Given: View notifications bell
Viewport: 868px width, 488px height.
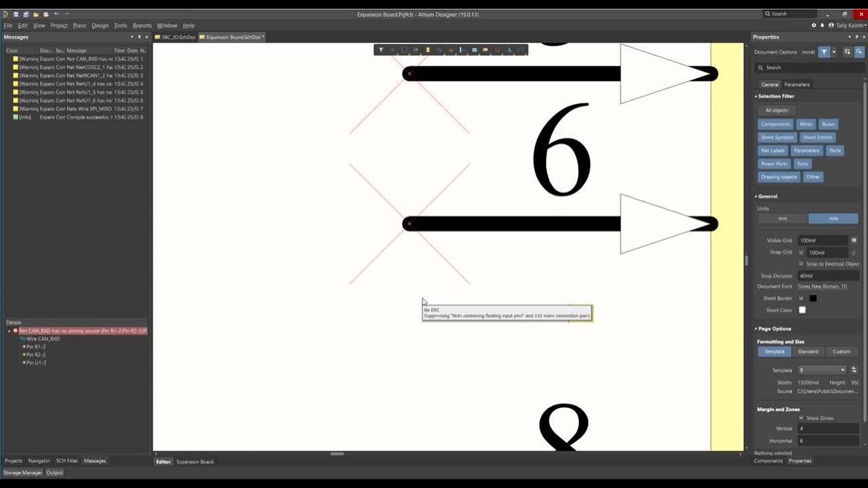Looking at the screenshot, I should [823, 25].
